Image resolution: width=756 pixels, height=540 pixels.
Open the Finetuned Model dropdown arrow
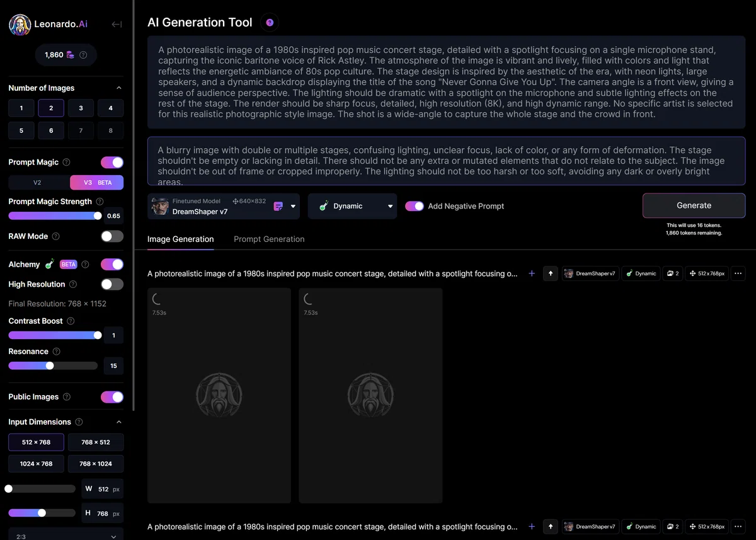pos(293,206)
